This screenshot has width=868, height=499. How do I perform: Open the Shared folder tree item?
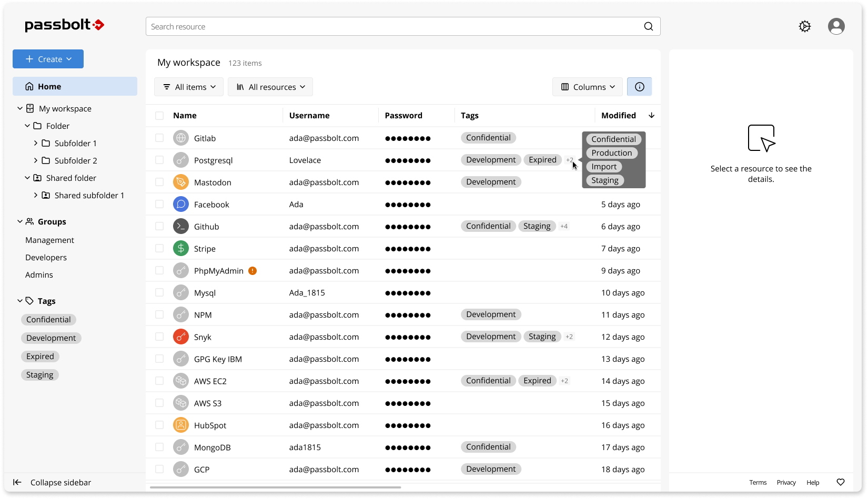click(71, 178)
